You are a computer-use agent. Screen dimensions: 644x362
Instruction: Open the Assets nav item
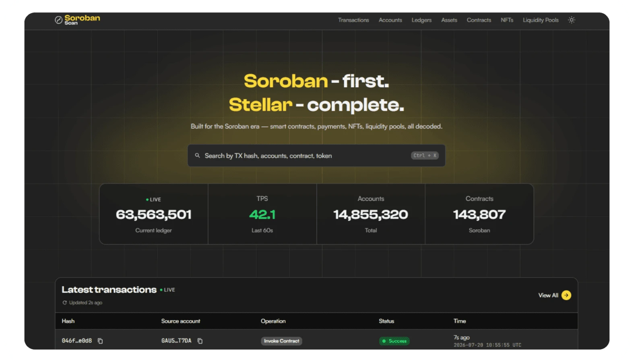(449, 20)
